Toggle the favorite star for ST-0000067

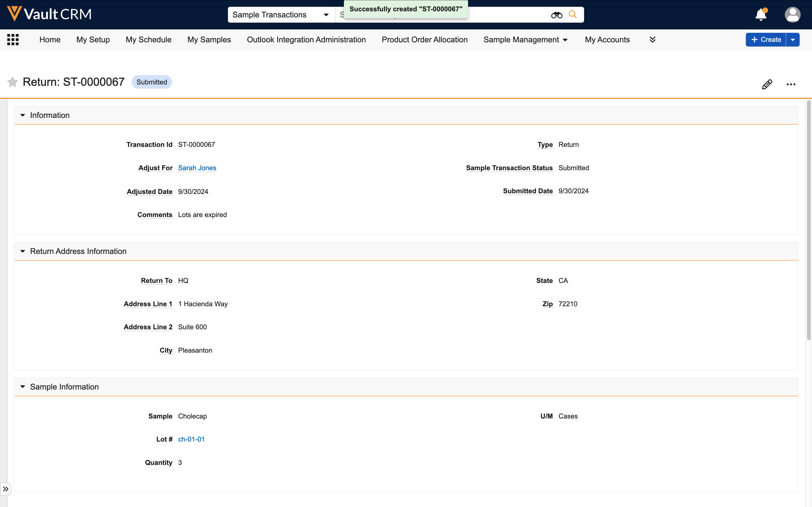pos(12,82)
